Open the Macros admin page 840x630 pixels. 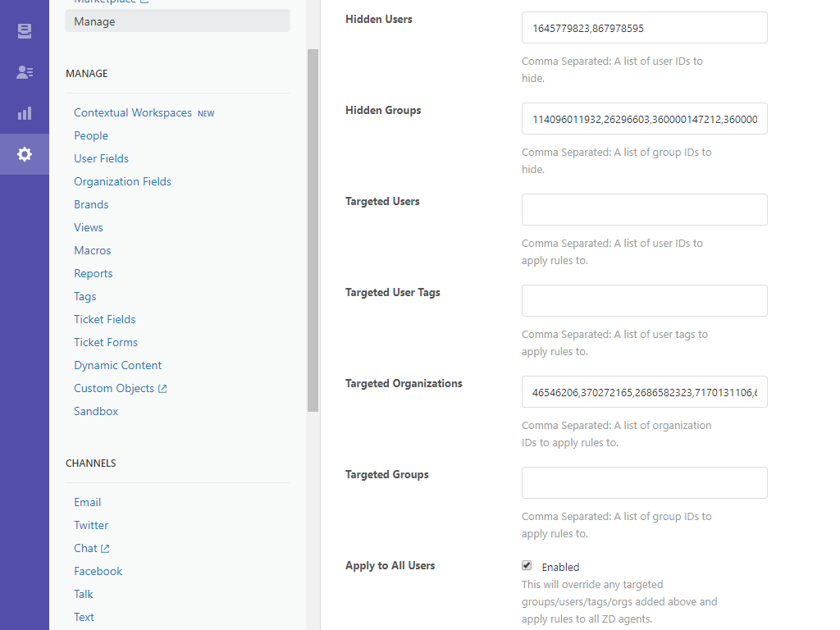coord(92,251)
